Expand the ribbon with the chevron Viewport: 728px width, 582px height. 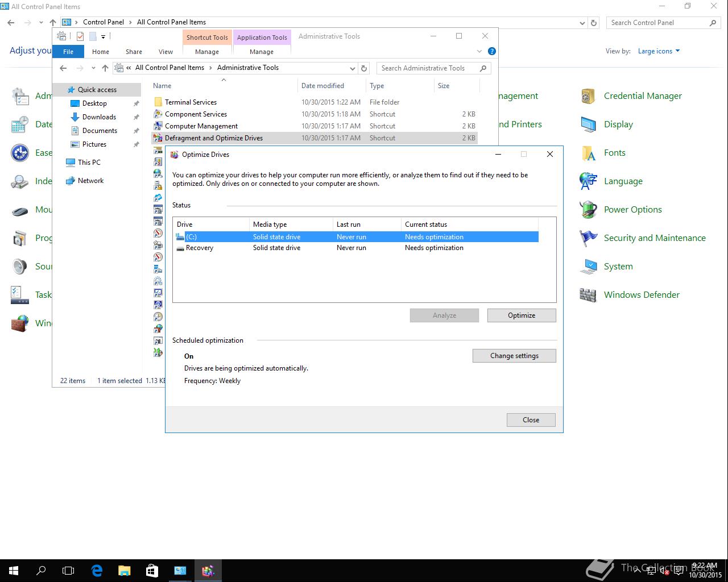click(479, 51)
